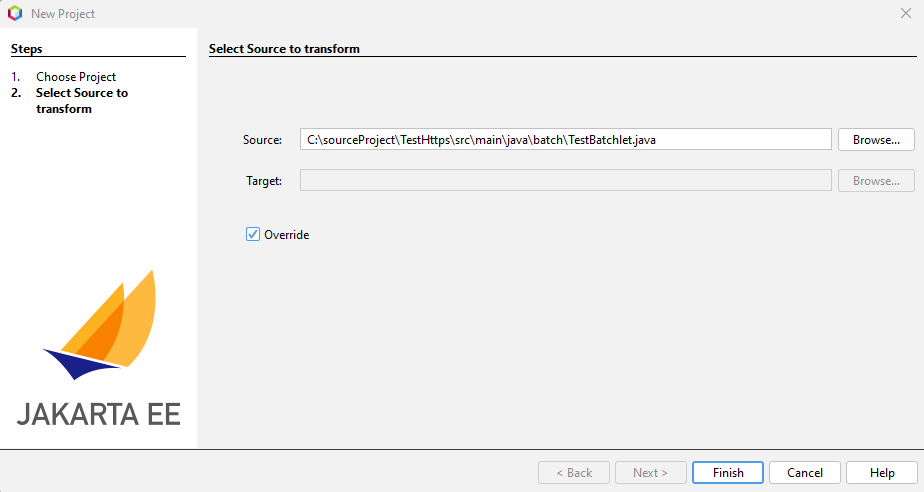Click the disabled Next button
Image resolution: width=924 pixels, height=492 pixels.
tap(651, 473)
